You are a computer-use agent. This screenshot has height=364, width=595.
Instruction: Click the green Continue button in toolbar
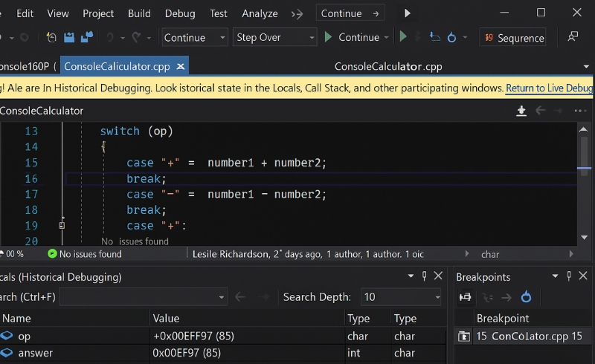point(352,37)
